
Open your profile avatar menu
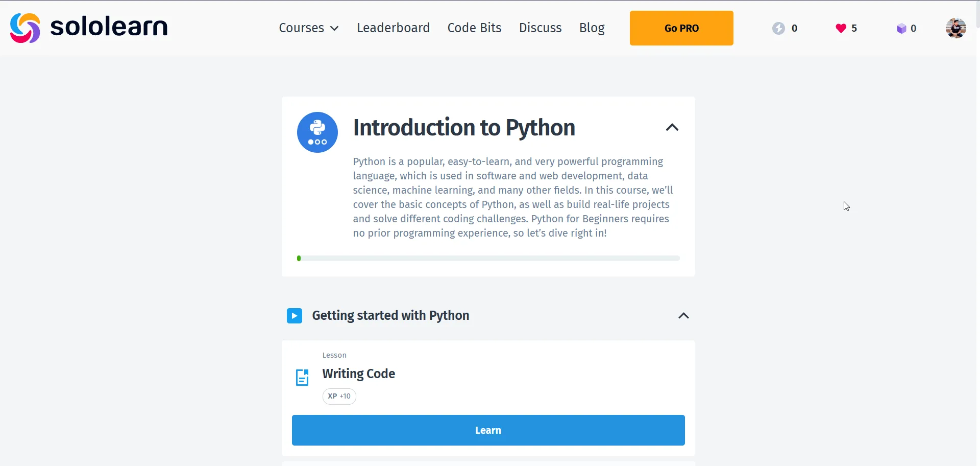955,28
